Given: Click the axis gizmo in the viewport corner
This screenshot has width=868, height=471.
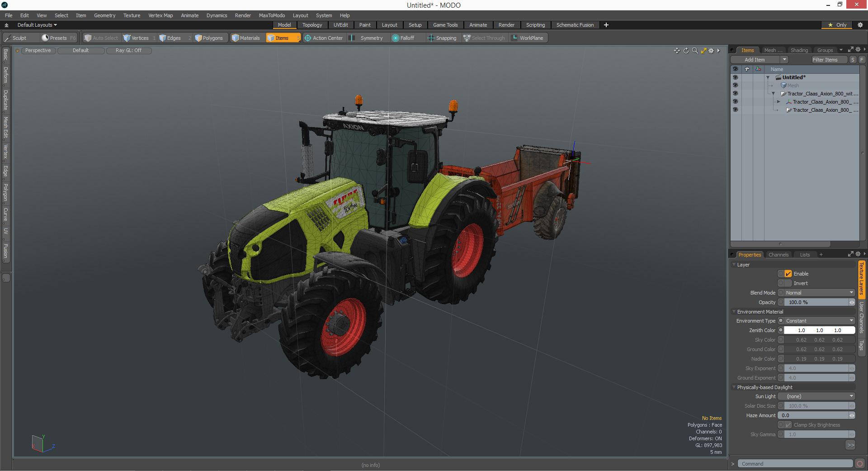Looking at the screenshot, I should (x=42, y=443).
